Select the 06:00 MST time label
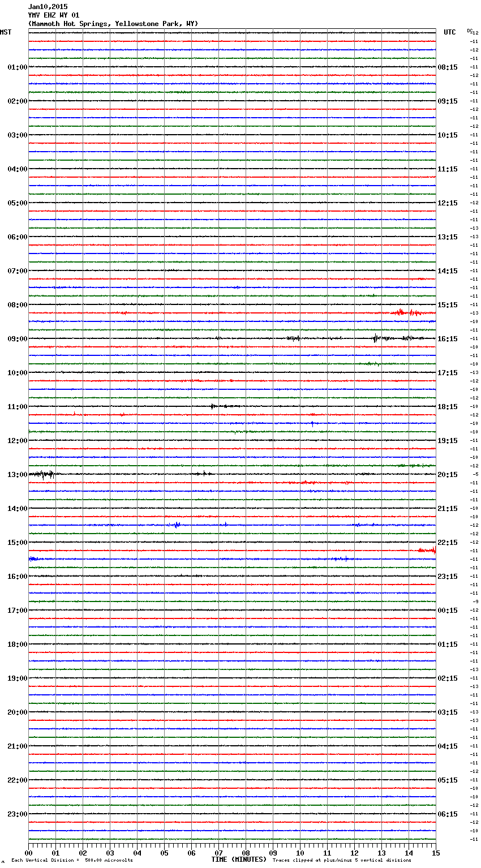The height and width of the screenshot is (868, 481). tap(18, 237)
